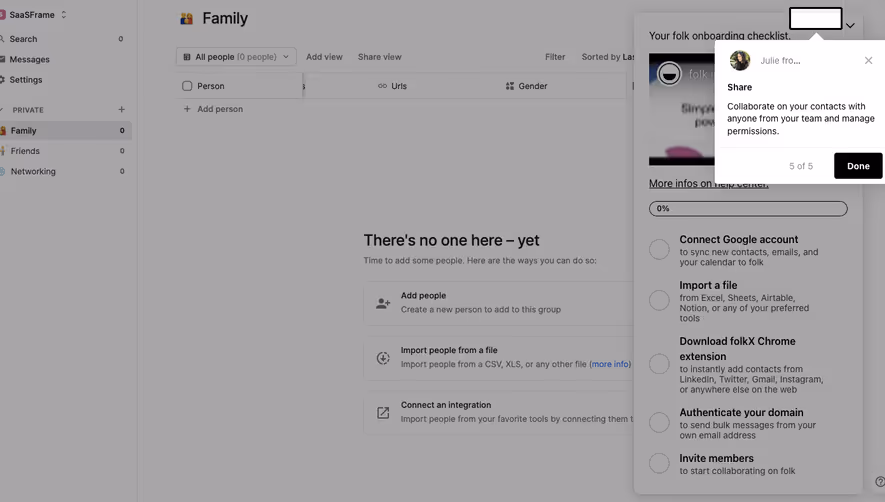
Task: Click the All people table icon
Action: coord(187,56)
